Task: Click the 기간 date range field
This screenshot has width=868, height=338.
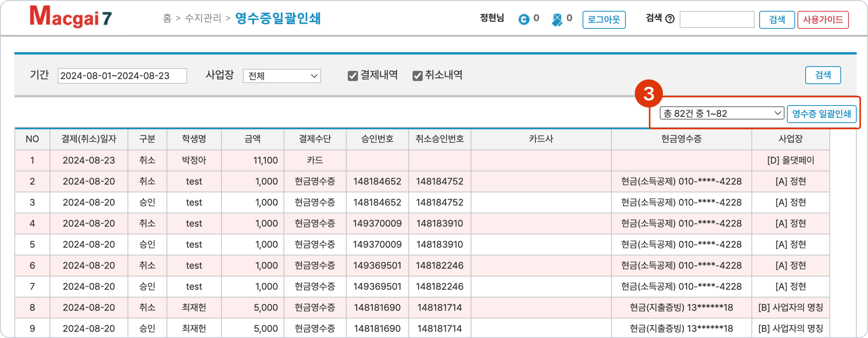Action: pyautogui.click(x=122, y=76)
